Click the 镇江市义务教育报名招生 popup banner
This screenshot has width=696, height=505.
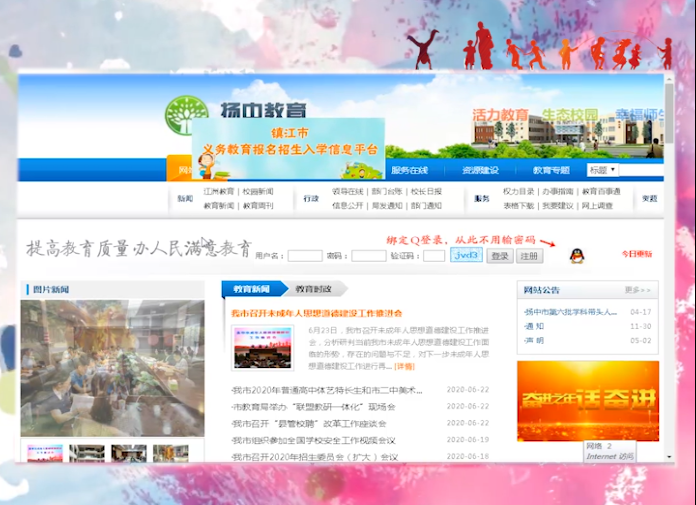coord(289,149)
